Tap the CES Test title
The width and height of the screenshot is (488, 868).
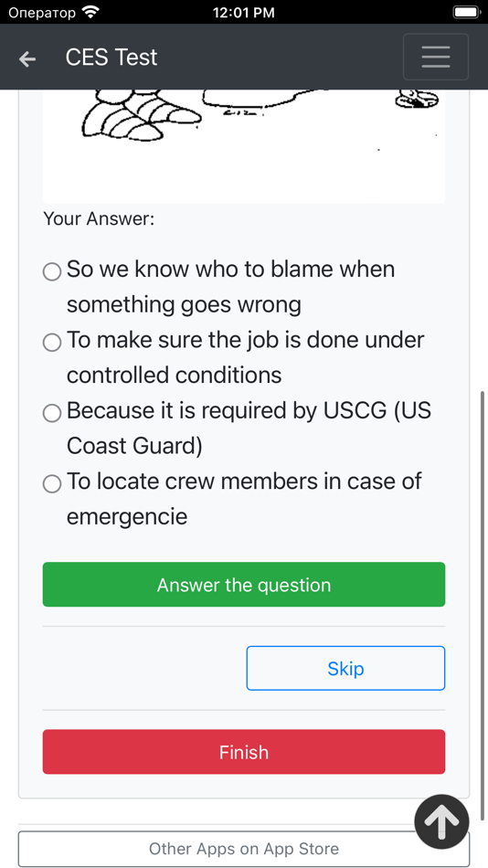click(111, 57)
